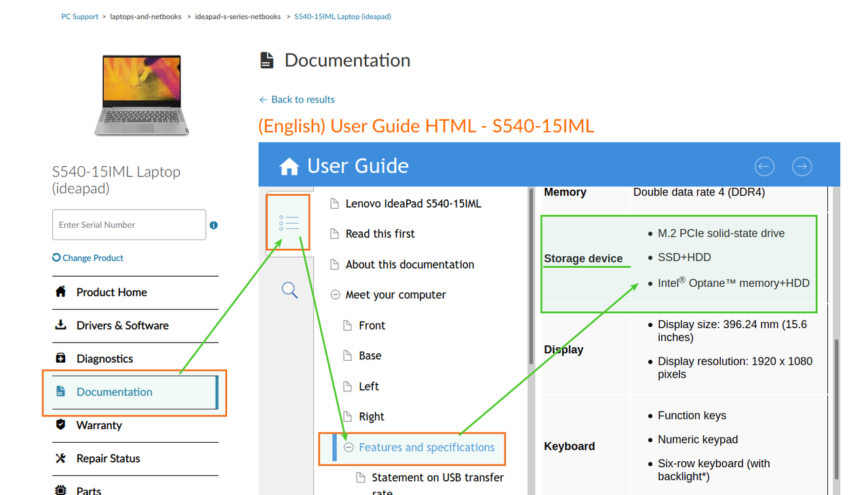This screenshot has height=495, width=868.
Task: Open the table of contents list icon
Action: [289, 223]
